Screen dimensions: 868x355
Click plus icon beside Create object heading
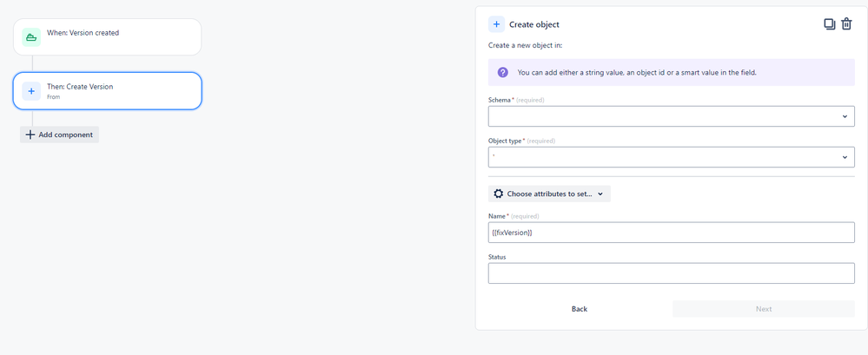496,24
